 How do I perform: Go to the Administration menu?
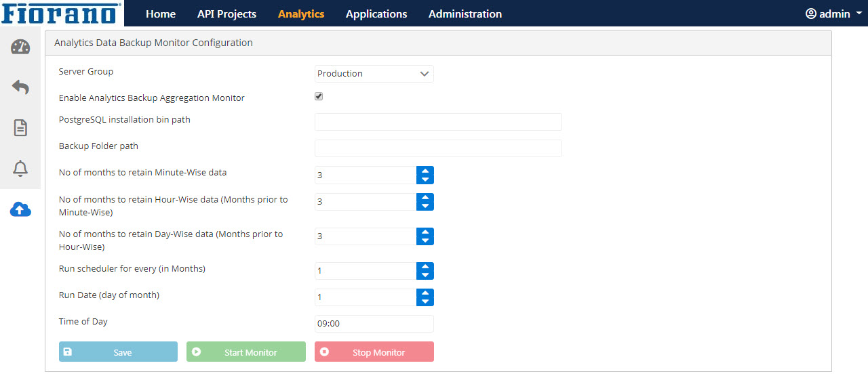click(x=465, y=14)
